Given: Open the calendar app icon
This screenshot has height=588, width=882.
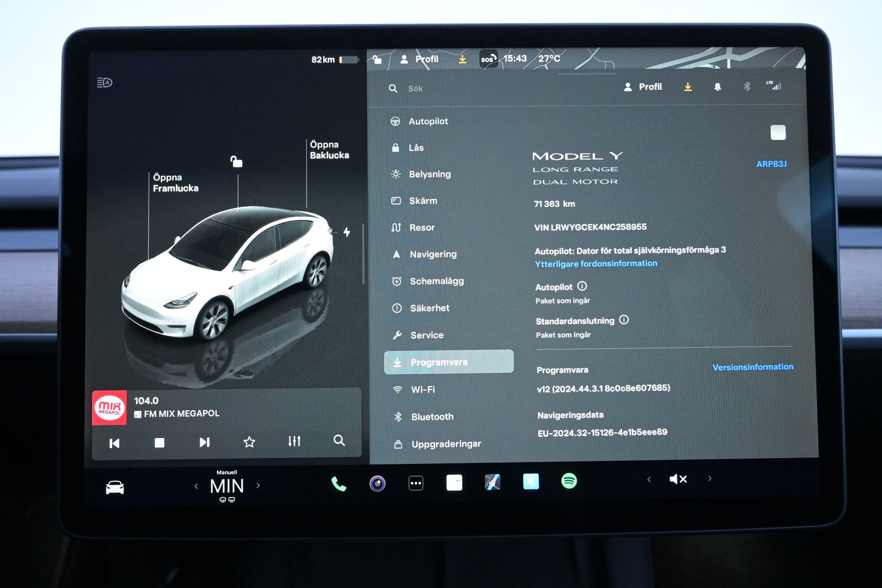Looking at the screenshot, I should pos(454,483).
